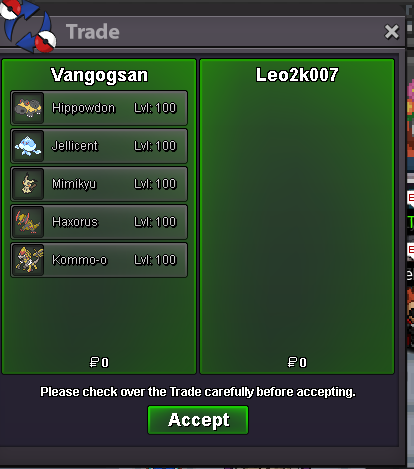Click the Haxorus sprite icon
414x469 pixels.
(28, 222)
